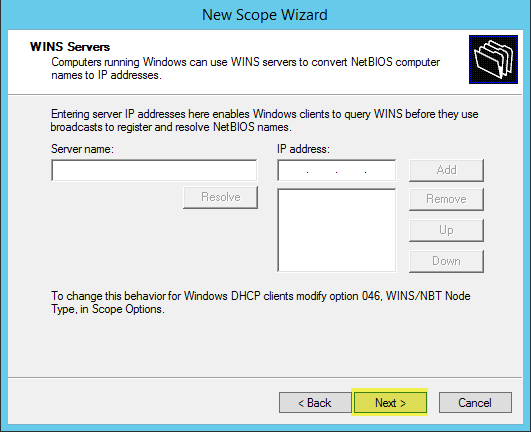Click the Up button
This screenshot has width=531, height=432.
click(446, 230)
